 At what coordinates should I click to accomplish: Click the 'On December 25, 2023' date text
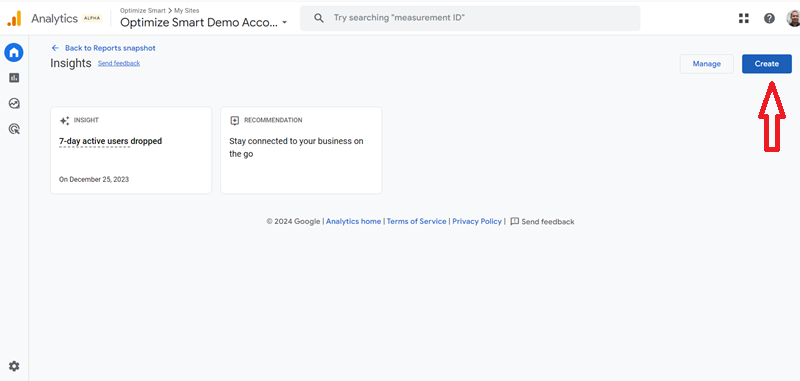(94, 180)
